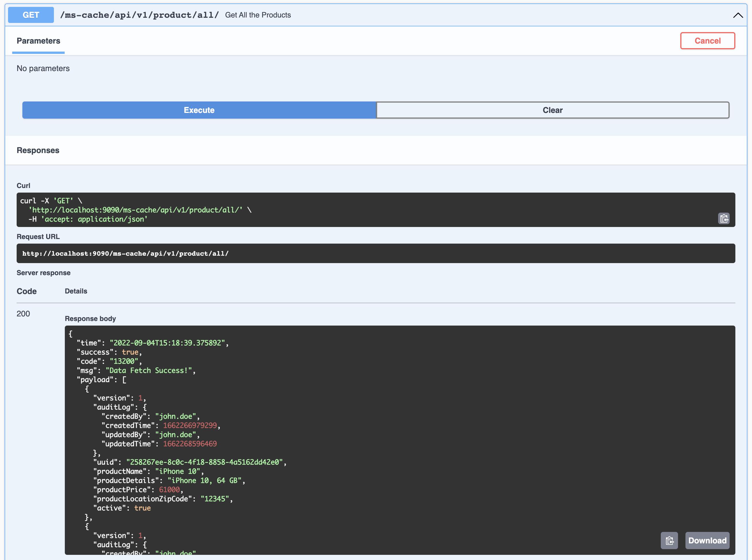Click the 200 response code
This screenshot has height=560, width=752.
point(23,314)
